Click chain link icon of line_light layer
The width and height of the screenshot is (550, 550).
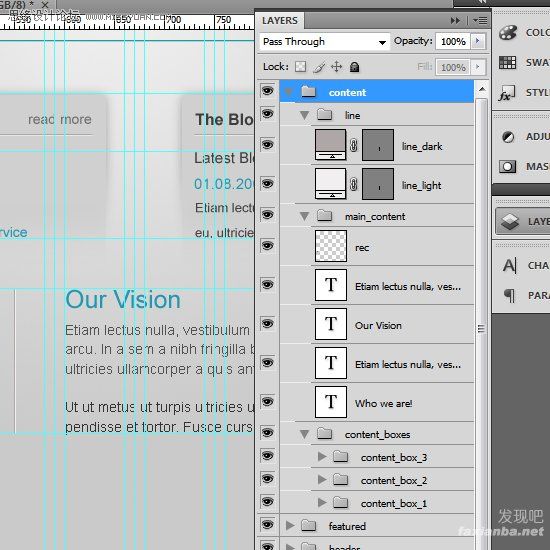click(354, 184)
